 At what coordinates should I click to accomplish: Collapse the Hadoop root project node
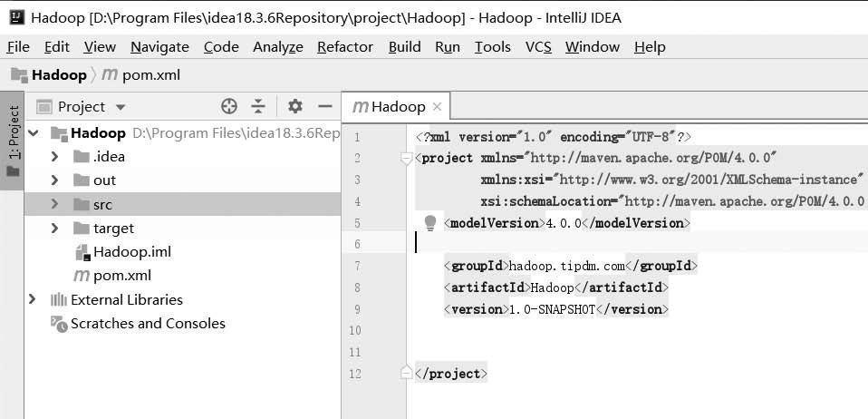(x=34, y=133)
